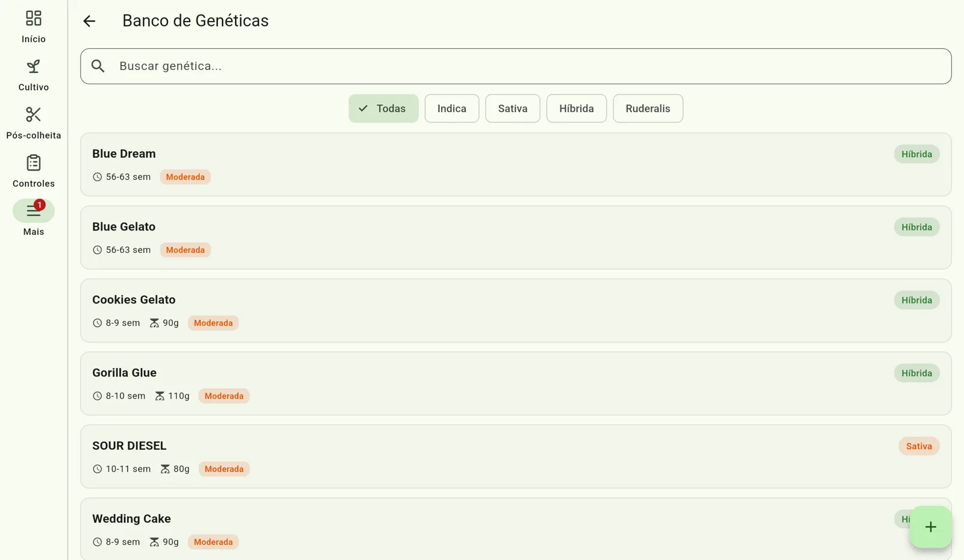This screenshot has width=964, height=560.
Task: Filter by Híbrida chip
Action: coord(577,108)
